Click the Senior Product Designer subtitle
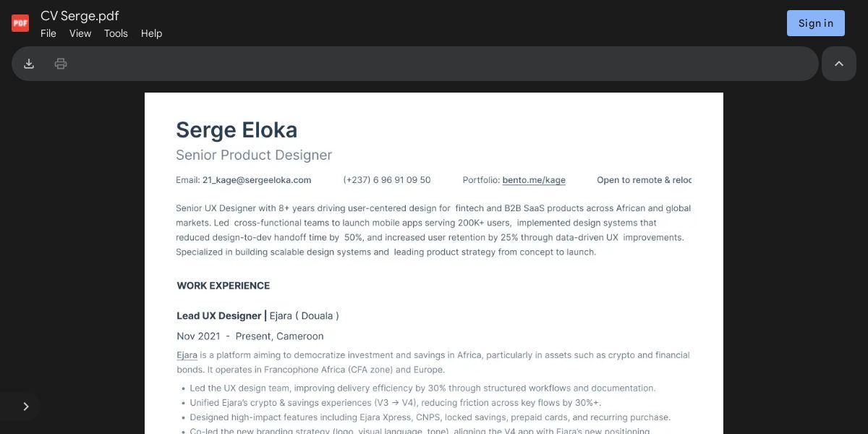868x434 pixels. (x=254, y=155)
